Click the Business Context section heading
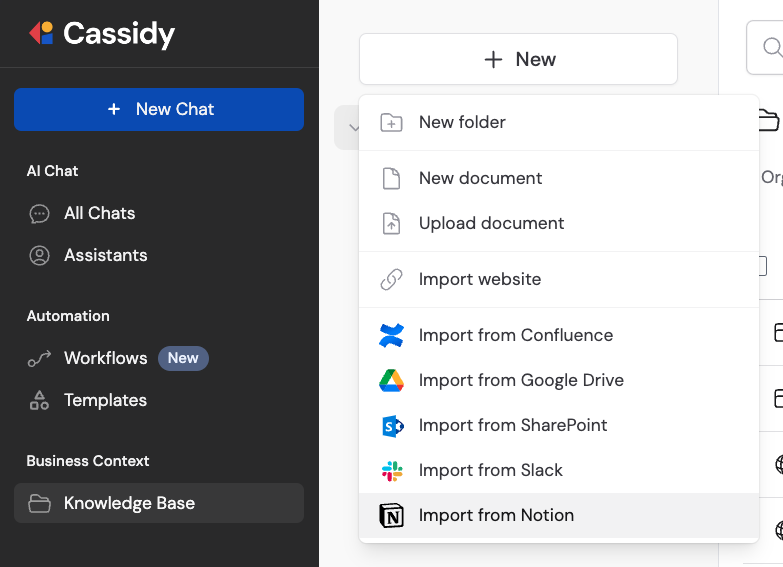 [x=88, y=461]
